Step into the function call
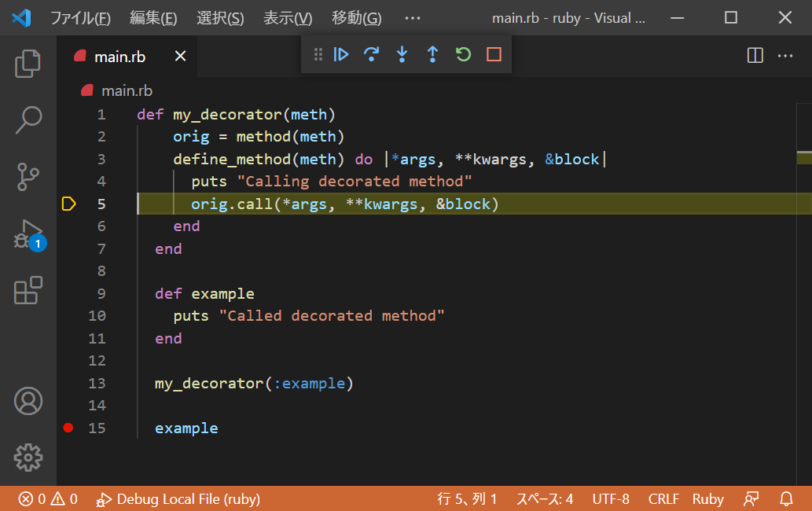Viewport: 812px width, 511px height. point(402,54)
